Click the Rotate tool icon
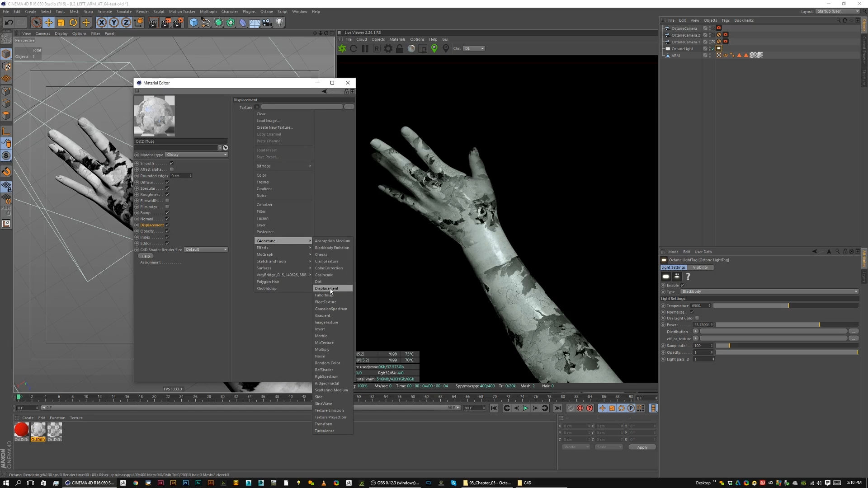 (x=73, y=22)
